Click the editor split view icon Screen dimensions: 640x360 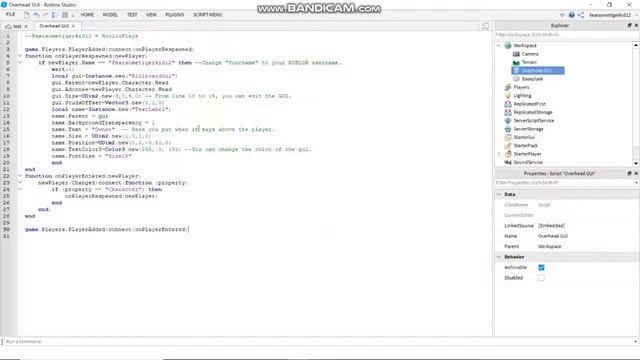click(x=485, y=26)
